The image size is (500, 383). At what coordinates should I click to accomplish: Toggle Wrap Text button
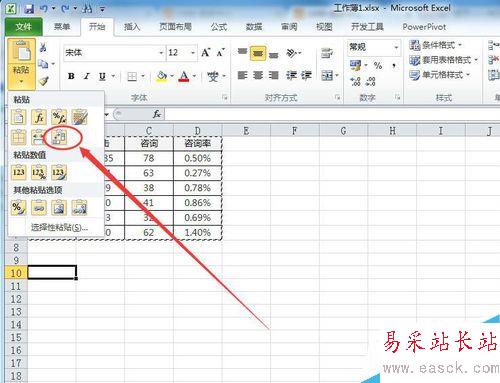click(327, 53)
